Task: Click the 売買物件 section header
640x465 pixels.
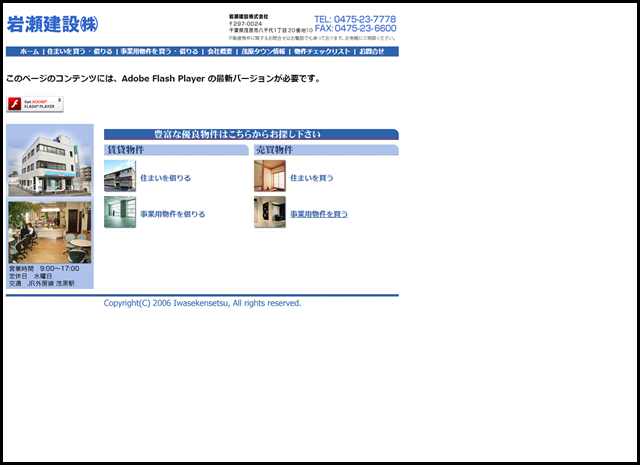Action: (326, 150)
